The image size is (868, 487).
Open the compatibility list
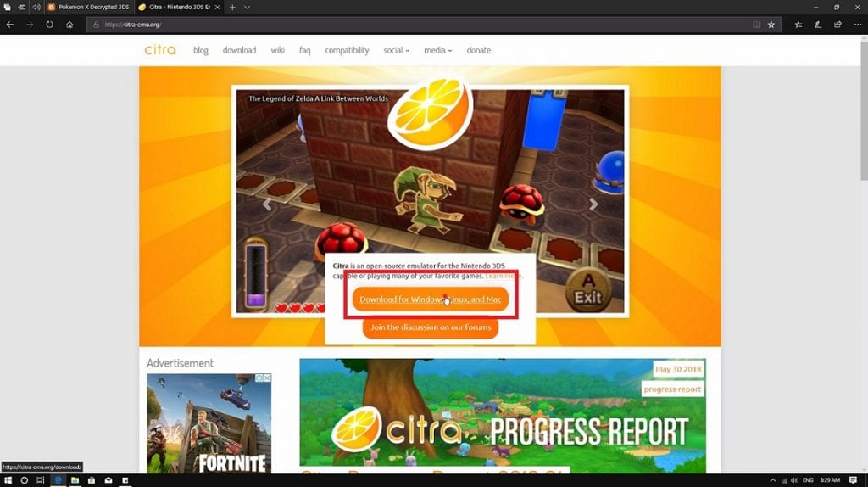[x=347, y=50]
